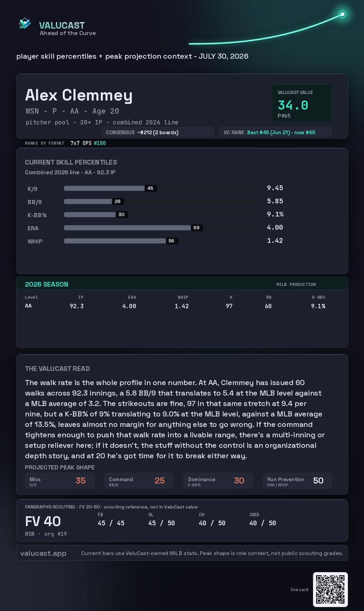The width and height of the screenshot is (364, 611).
Task: Click the BB/9 percentile badge 28
Action: (x=118, y=201)
